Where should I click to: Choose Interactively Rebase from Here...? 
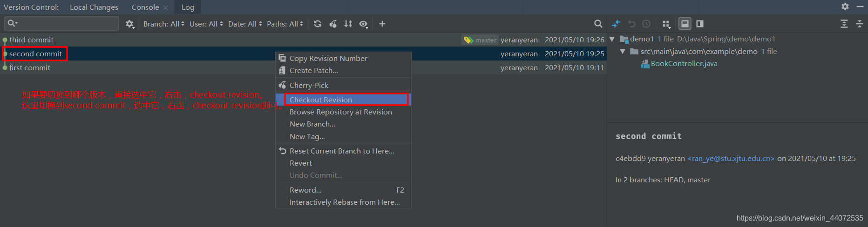(x=344, y=202)
